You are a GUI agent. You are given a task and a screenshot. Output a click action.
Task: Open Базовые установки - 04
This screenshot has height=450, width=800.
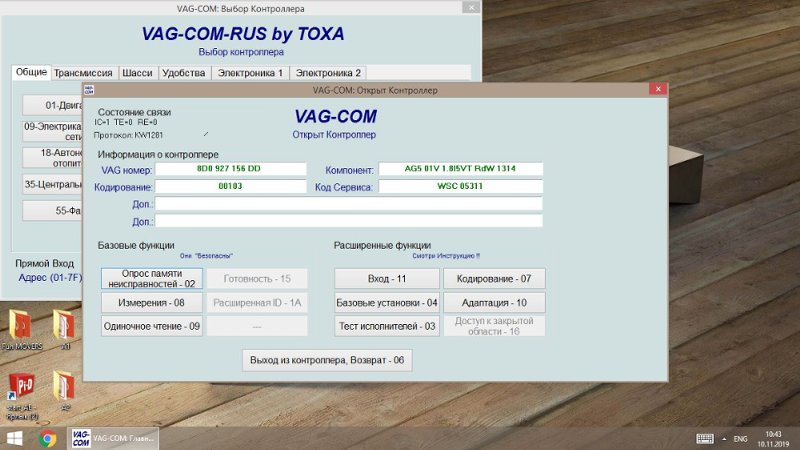coord(387,303)
